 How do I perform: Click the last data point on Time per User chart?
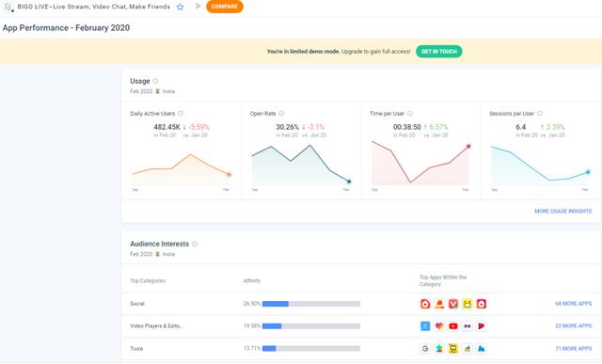(468, 147)
